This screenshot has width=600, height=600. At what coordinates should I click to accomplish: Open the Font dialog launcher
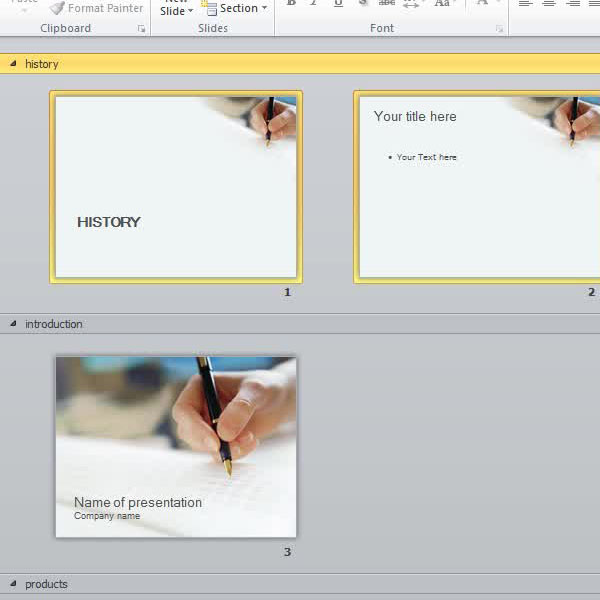pyautogui.click(x=499, y=29)
